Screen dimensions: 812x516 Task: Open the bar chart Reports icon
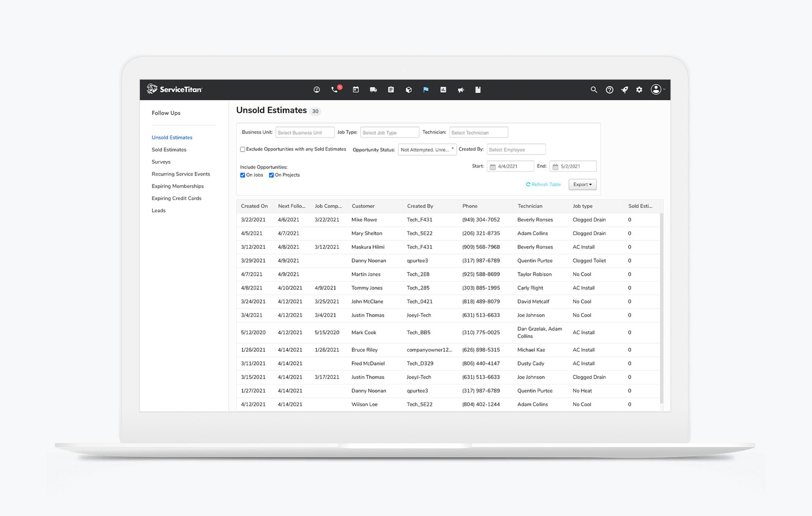(x=443, y=89)
